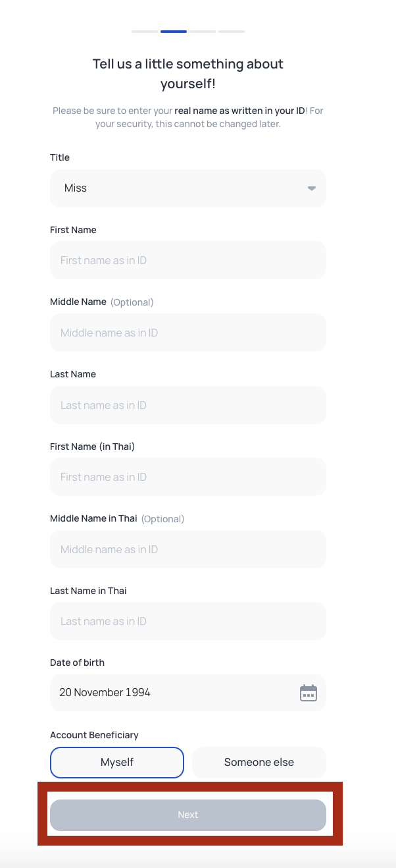This screenshot has height=868, width=396.
Task: Click the fourth progress step indicator
Action: point(232,32)
